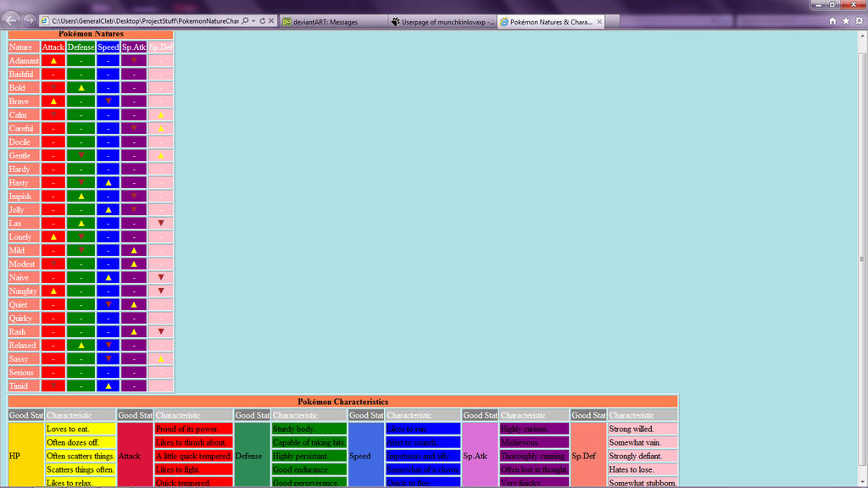Screen dimensions: 868x488
Task: Click the page icon in the address bar
Action: [x=46, y=21]
